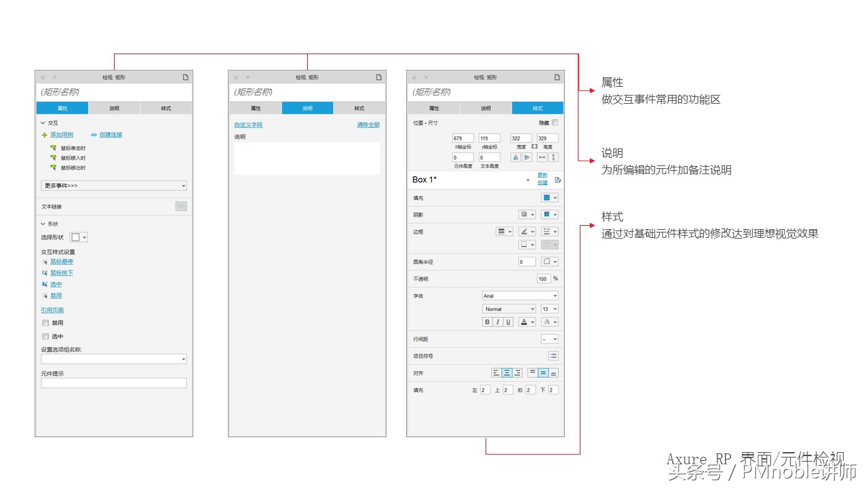Image resolution: width=868 pixels, height=488 pixels.
Task: Select center horizontal alignment in 对齐 row
Action: [x=507, y=373]
